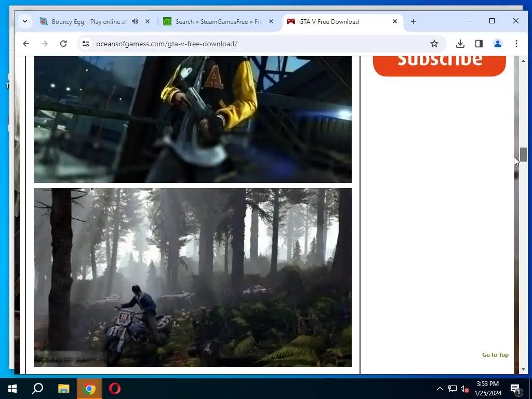Click the scrollbar down arrow
Image resolution: width=532 pixels, height=399 pixels.
(x=523, y=369)
